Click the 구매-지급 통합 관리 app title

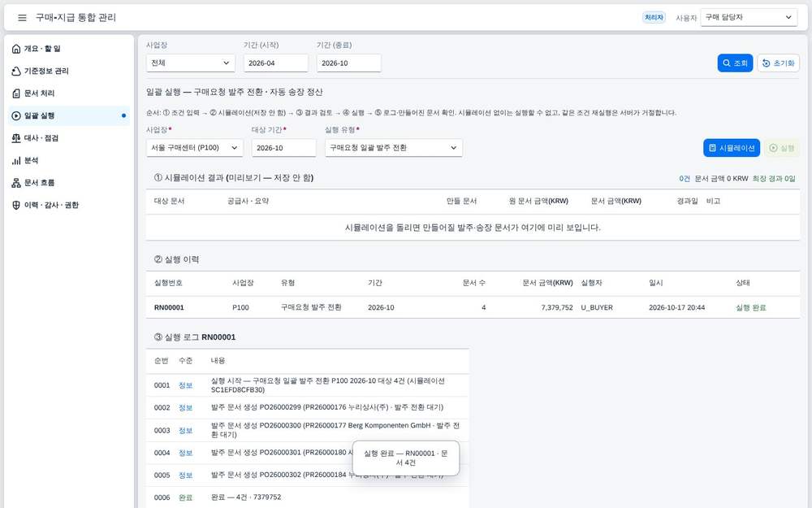click(x=76, y=18)
